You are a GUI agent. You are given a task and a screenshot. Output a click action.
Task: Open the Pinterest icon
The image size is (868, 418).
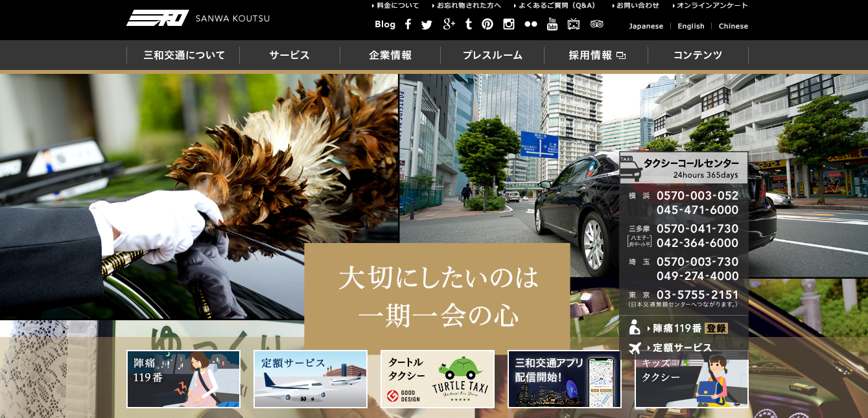click(487, 25)
